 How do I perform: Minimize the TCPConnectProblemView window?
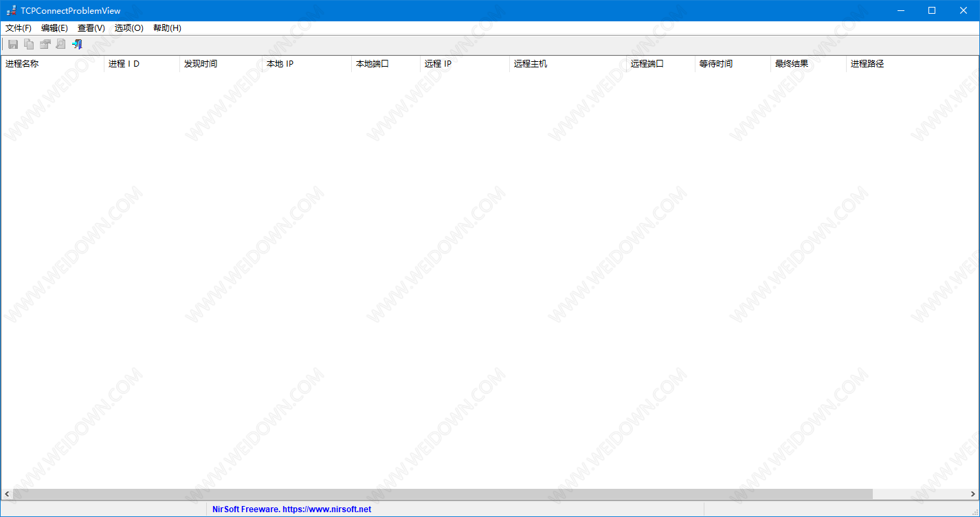click(x=900, y=10)
